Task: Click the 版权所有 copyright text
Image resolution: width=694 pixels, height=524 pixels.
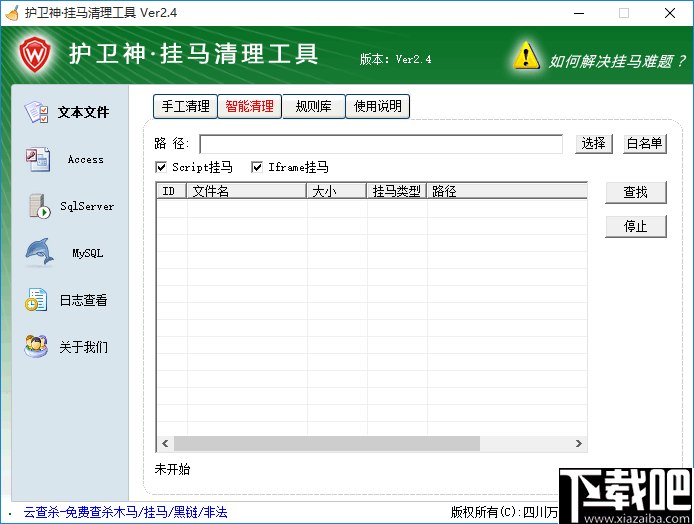Action: pyautogui.click(x=504, y=512)
